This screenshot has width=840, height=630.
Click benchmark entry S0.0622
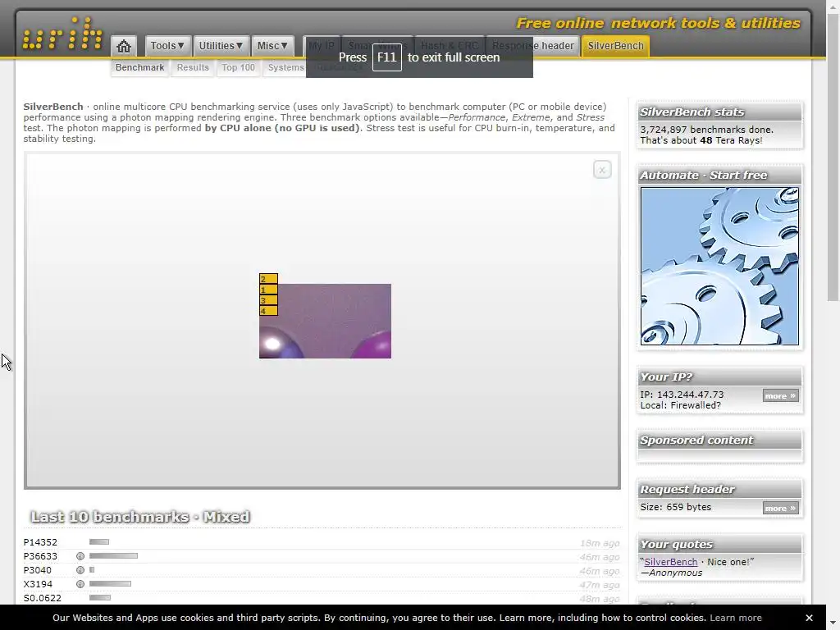click(43, 598)
